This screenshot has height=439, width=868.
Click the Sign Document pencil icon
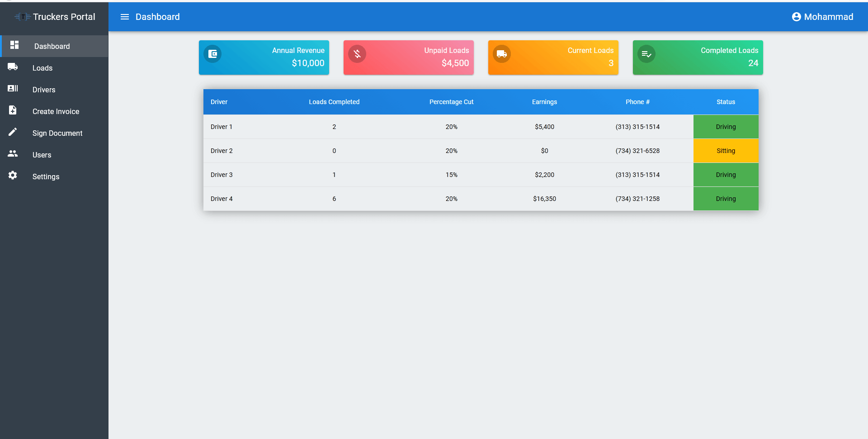coord(13,132)
